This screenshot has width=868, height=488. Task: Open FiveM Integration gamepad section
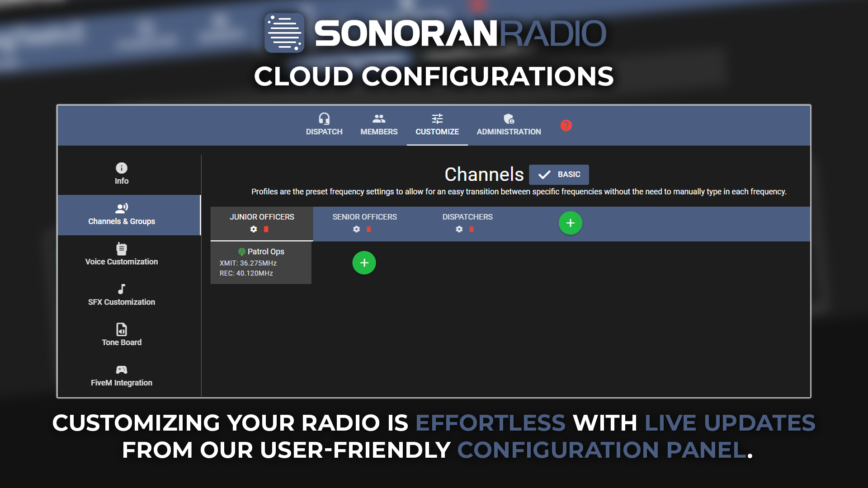(x=122, y=376)
